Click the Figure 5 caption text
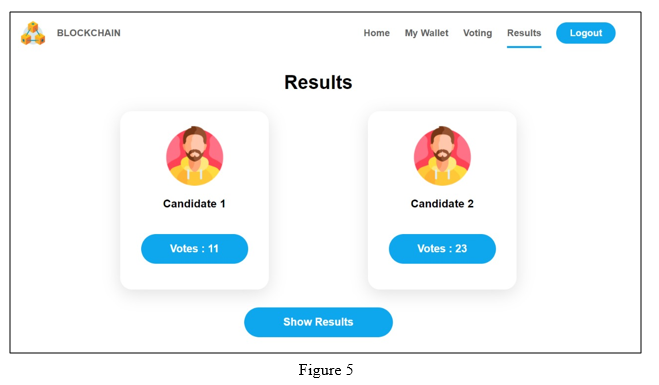This screenshot has width=659, height=385. click(x=326, y=370)
